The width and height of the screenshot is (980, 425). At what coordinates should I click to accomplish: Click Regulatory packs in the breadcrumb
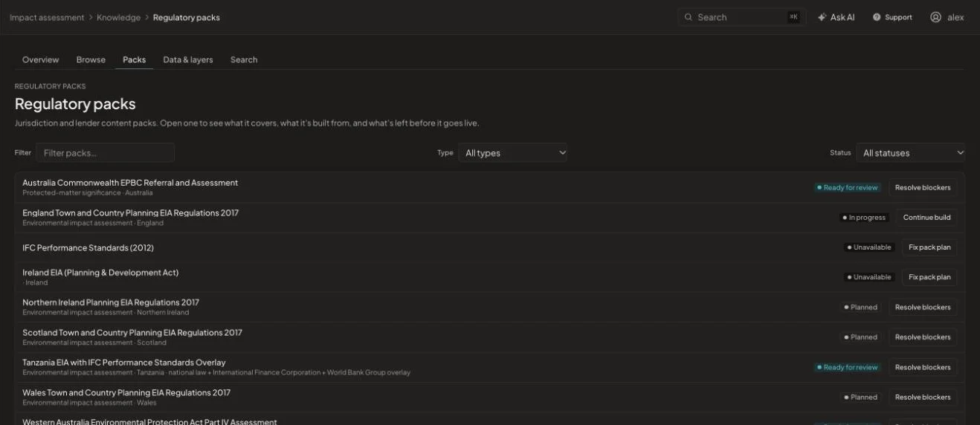coord(187,17)
